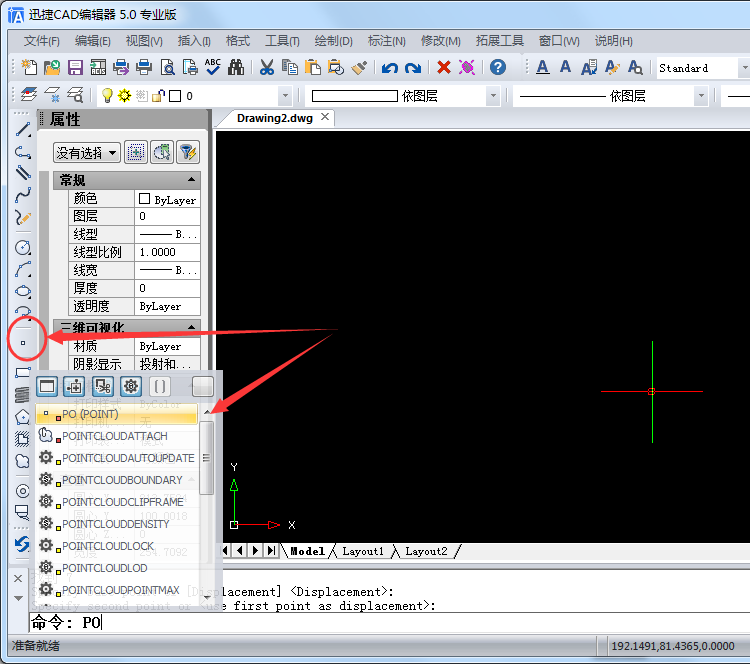
Task: Toggle the layer lightbulb on/off icon
Action: coord(107,96)
